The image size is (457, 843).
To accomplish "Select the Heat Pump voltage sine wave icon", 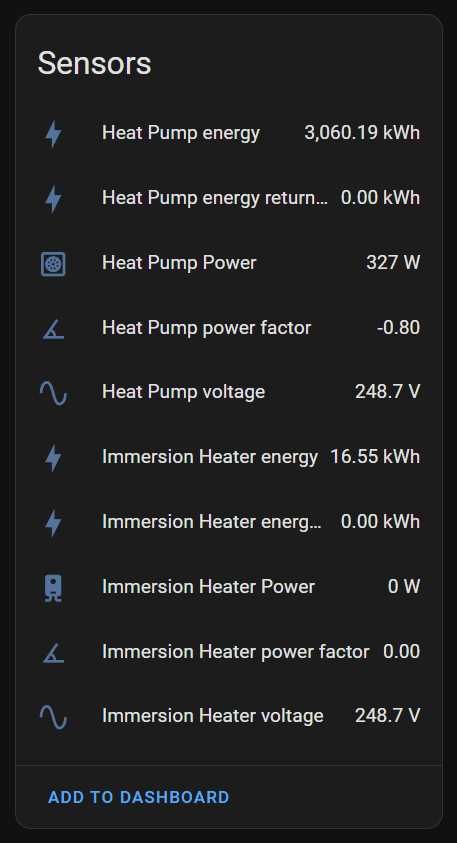I will point(53,393).
